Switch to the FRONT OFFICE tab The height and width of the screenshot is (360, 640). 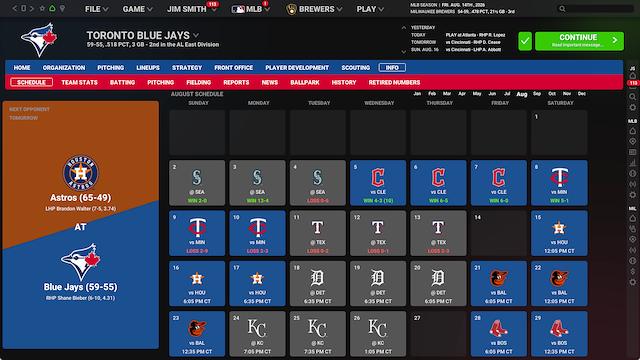[x=233, y=68]
